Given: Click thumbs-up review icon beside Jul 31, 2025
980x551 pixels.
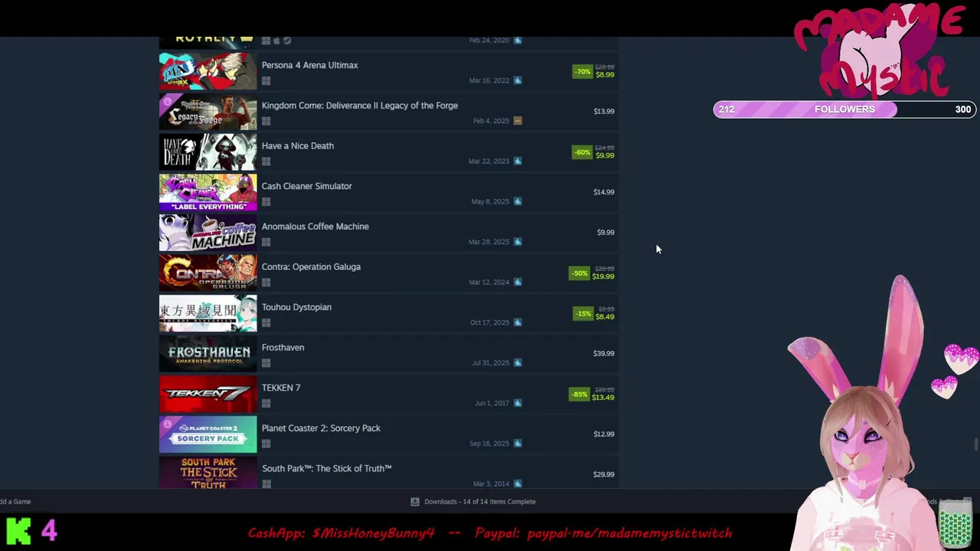Looking at the screenshot, I should point(518,363).
